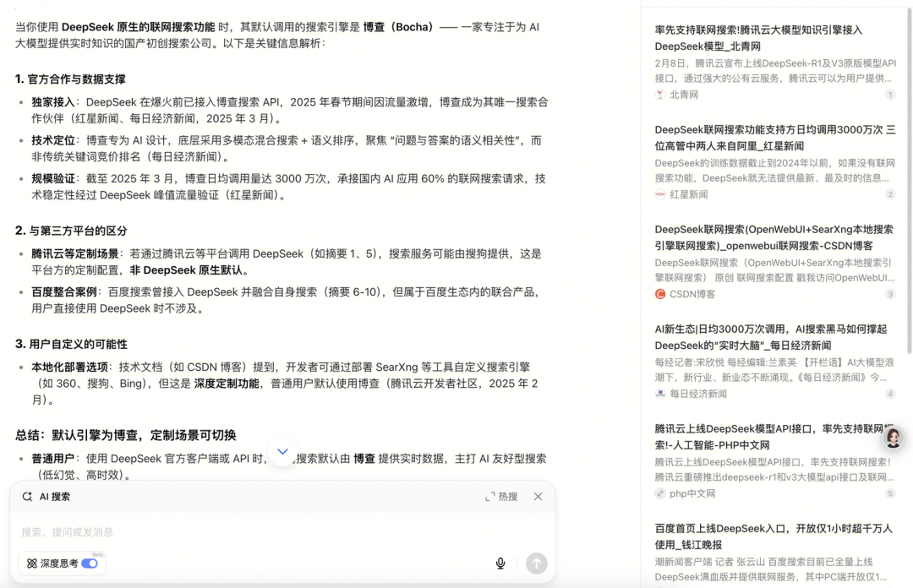Click the php中文网 source icon
This screenshot has width=913, height=588.
[659, 493]
